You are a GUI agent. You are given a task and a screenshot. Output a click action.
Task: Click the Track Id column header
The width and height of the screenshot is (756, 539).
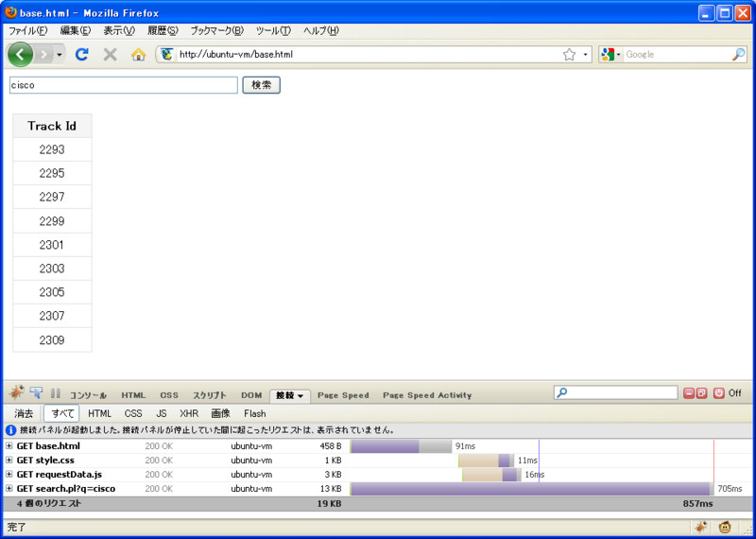coord(52,126)
